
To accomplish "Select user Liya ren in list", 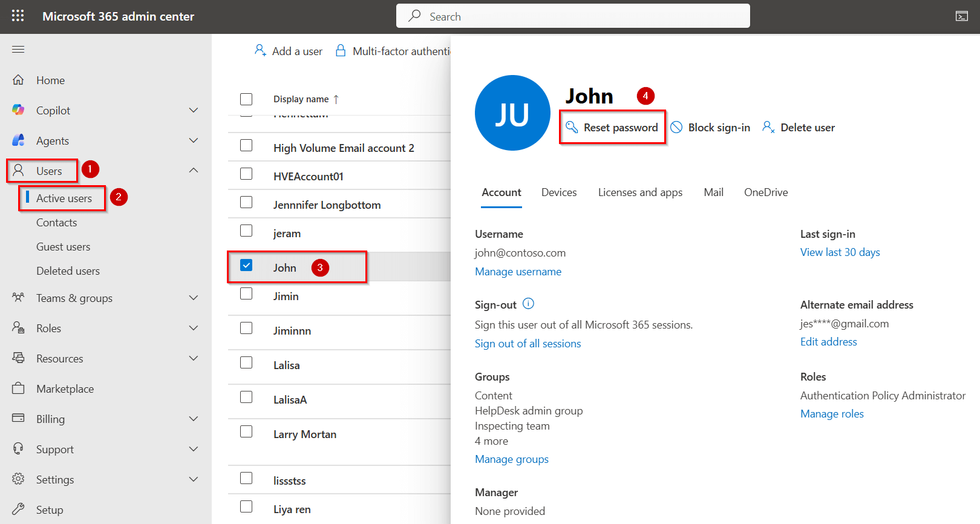I will [292, 509].
